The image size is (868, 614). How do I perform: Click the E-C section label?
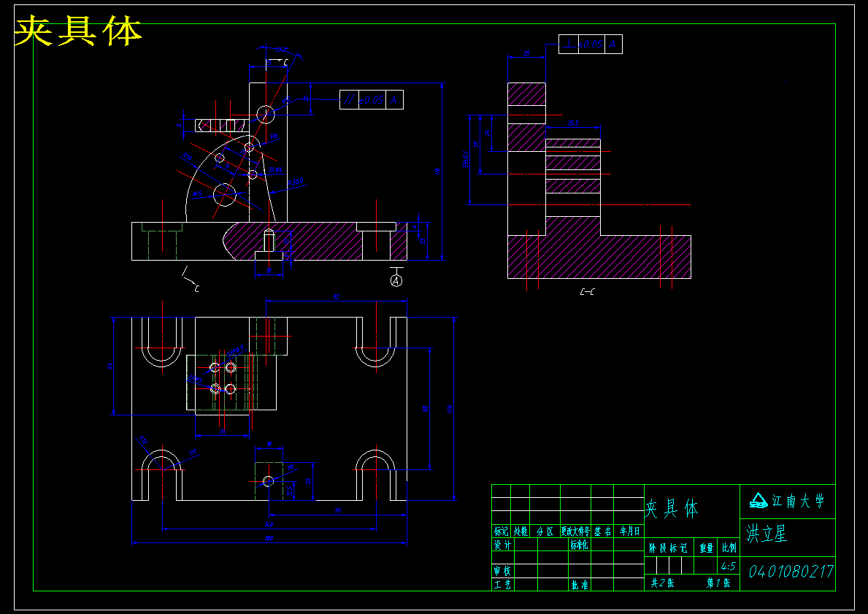coord(588,291)
